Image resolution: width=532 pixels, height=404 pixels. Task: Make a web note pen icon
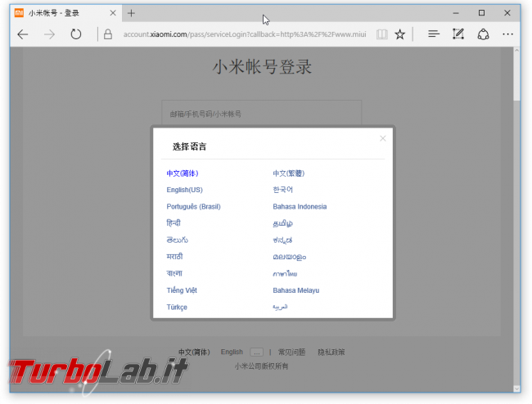458,34
